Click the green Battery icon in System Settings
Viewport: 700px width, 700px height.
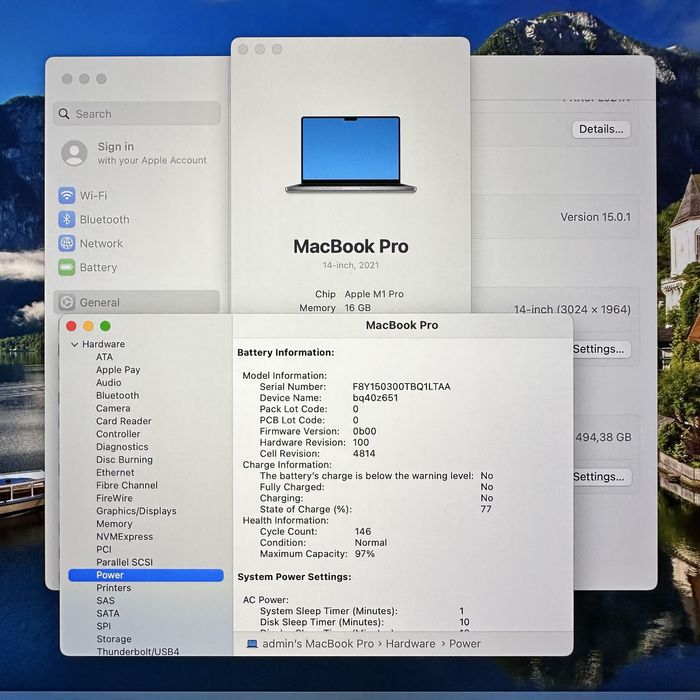point(67,267)
